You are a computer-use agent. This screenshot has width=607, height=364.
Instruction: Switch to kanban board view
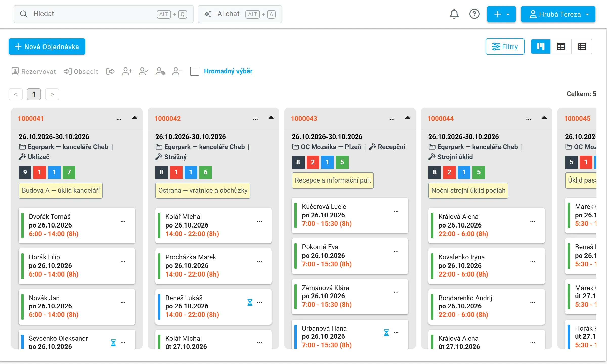pyautogui.click(x=541, y=47)
